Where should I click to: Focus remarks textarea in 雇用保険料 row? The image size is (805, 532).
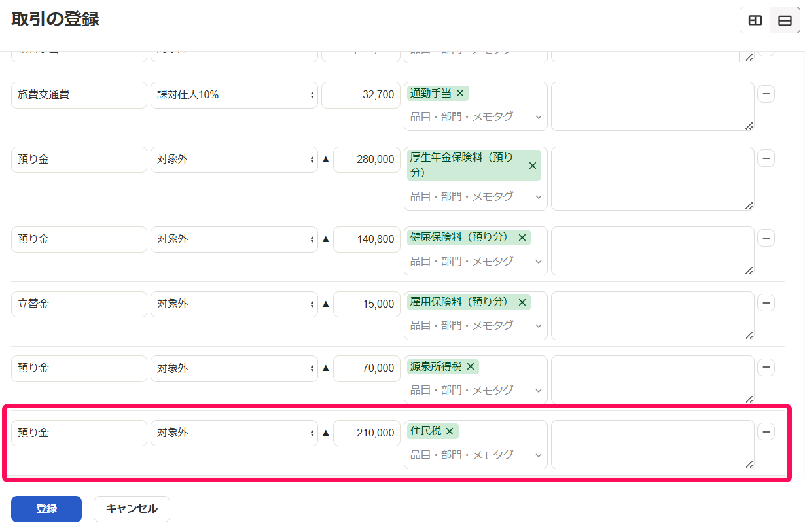click(653, 315)
